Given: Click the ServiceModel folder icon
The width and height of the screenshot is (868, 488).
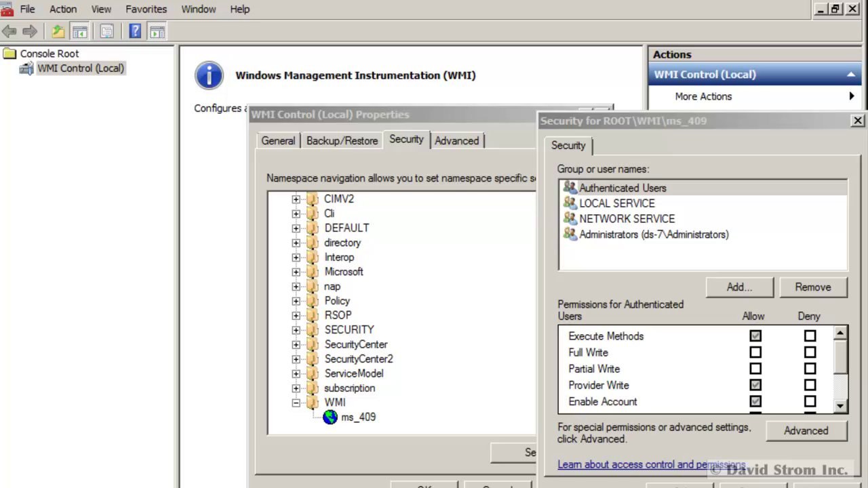Looking at the screenshot, I should pyautogui.click(x=313, y=373).
